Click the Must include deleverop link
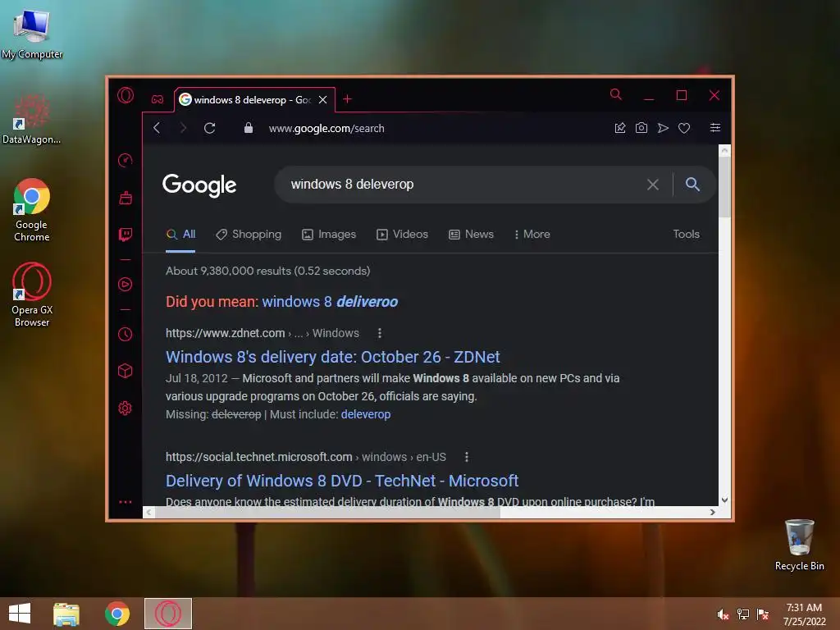The image size is (840, 630). 366,414
